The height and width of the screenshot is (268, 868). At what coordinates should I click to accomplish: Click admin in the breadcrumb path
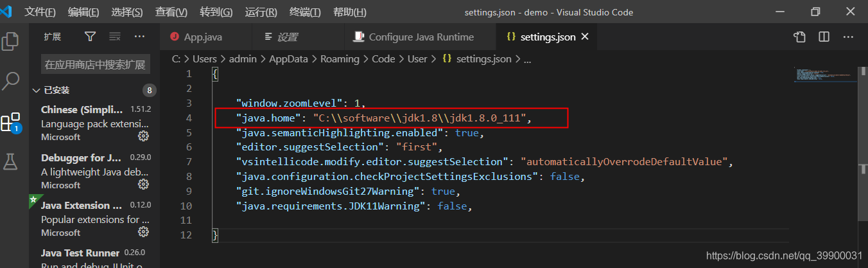pos(243,58)
